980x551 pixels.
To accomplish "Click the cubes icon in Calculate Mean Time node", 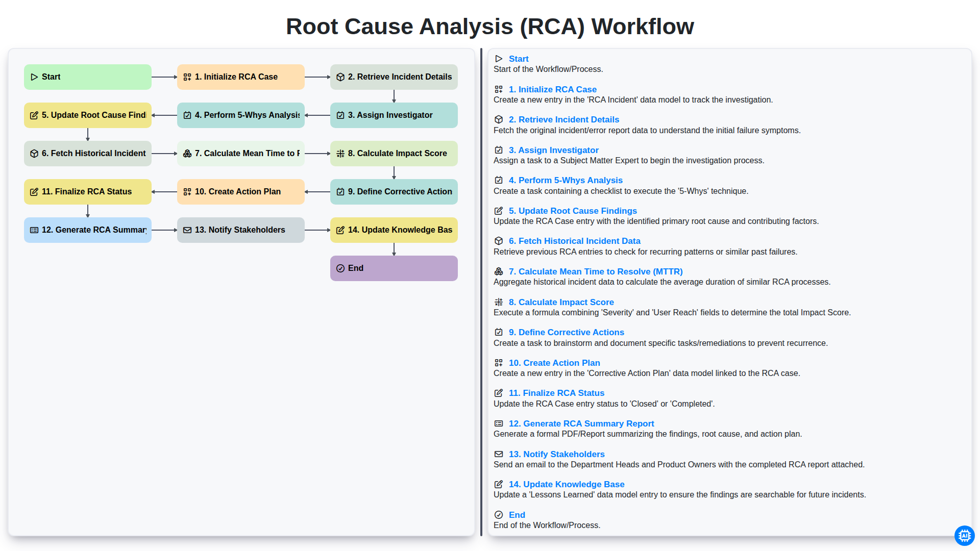I will tap(187, 154).
